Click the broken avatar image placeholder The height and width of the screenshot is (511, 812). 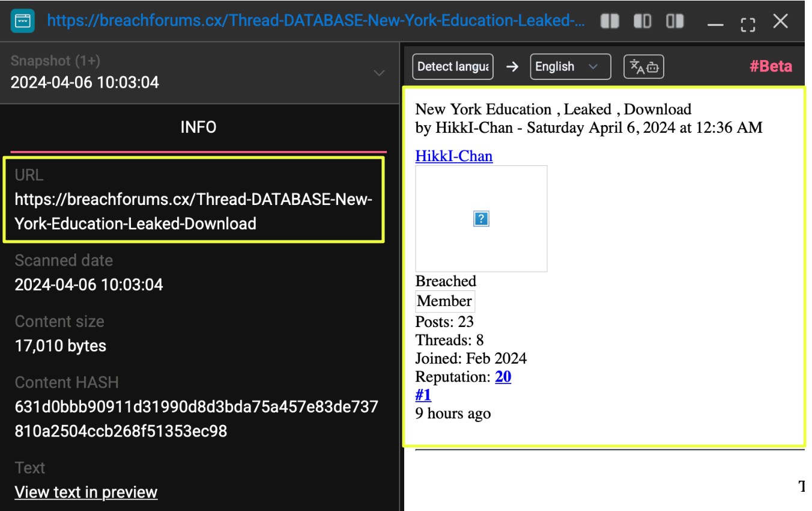coord(481,219)
